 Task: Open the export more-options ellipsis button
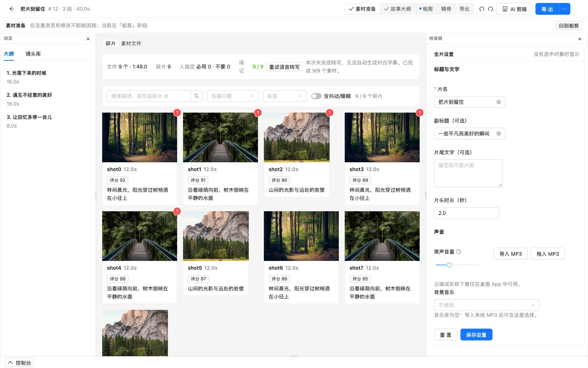click(x=564, y=9)
